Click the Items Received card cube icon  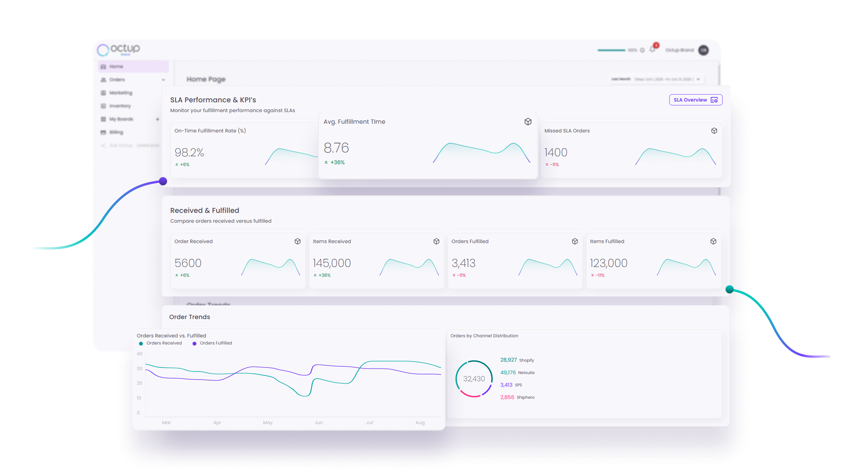[x=436, y=241]
